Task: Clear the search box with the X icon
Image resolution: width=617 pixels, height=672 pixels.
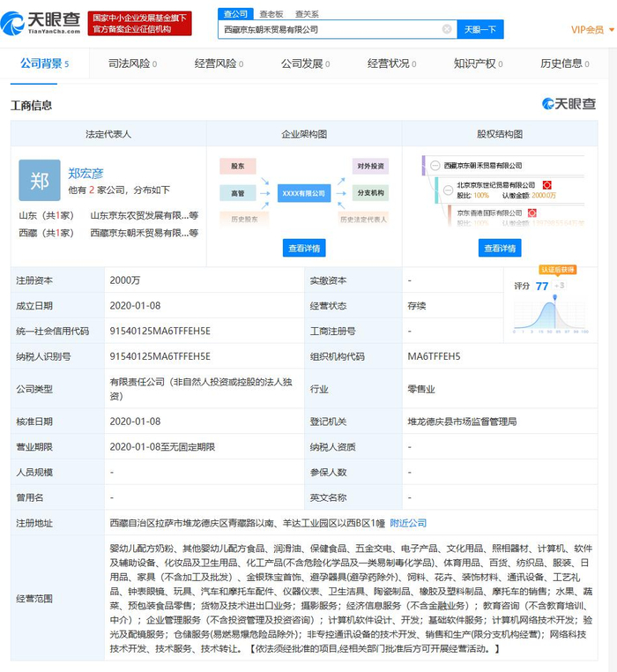Action: tap(447, 29)
